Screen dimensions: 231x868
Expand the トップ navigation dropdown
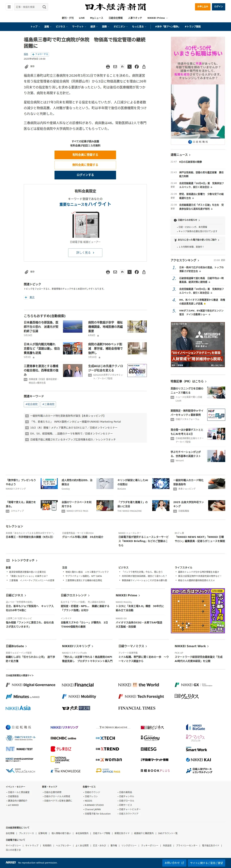[35, 27]
